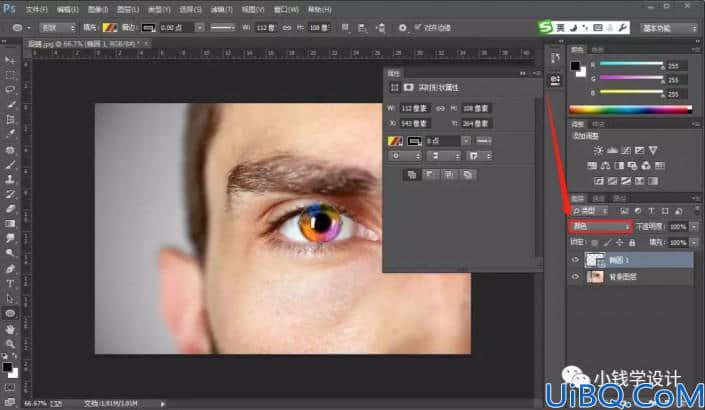Select the Zoom tool in toolbox
The image size is (705, 410).
(10, 344)
